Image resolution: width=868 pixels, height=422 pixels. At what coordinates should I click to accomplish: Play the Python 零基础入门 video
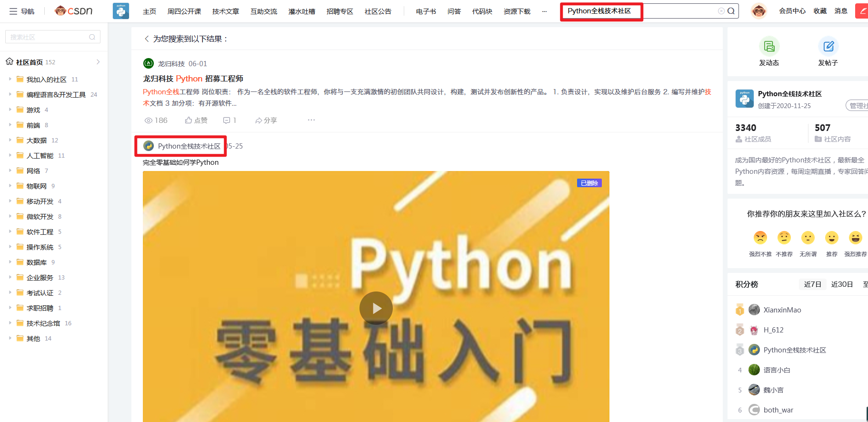376,308
